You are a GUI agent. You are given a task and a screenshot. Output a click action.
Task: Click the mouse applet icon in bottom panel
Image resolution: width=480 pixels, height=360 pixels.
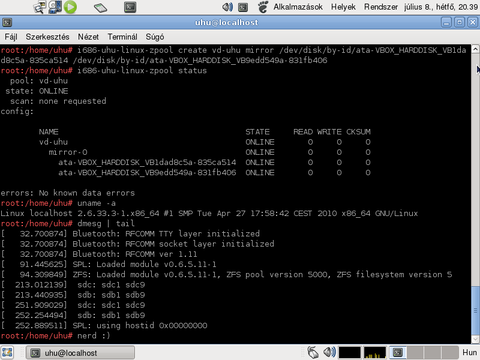[x=312, y=352]
